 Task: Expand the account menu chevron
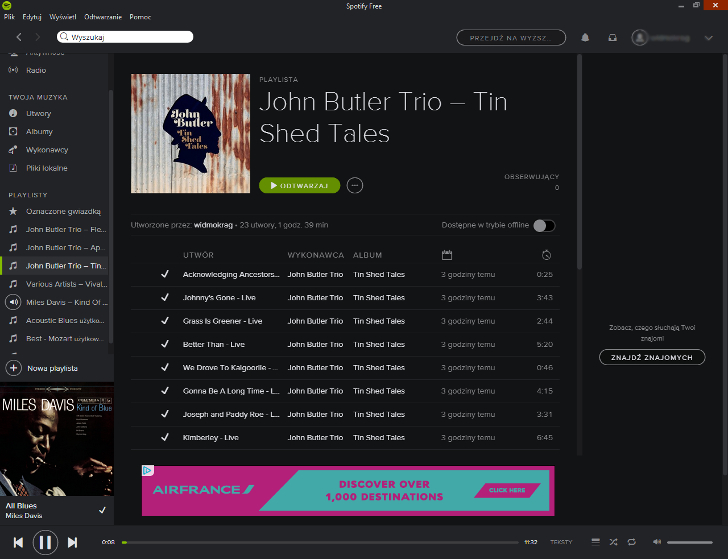pos(708,38)
